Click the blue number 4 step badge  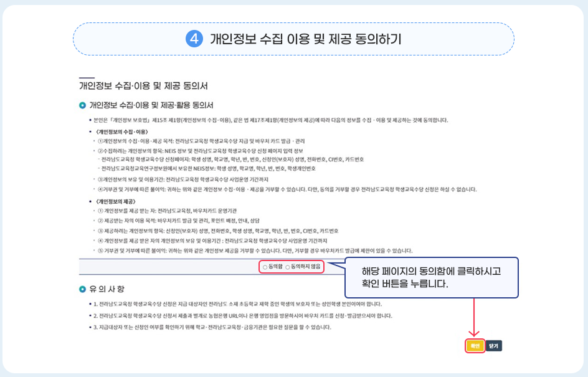click(x=196, y=39)
